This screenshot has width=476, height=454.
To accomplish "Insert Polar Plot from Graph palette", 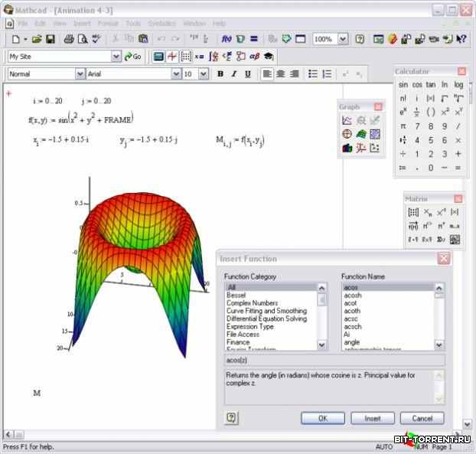I will tap(347, 134).
